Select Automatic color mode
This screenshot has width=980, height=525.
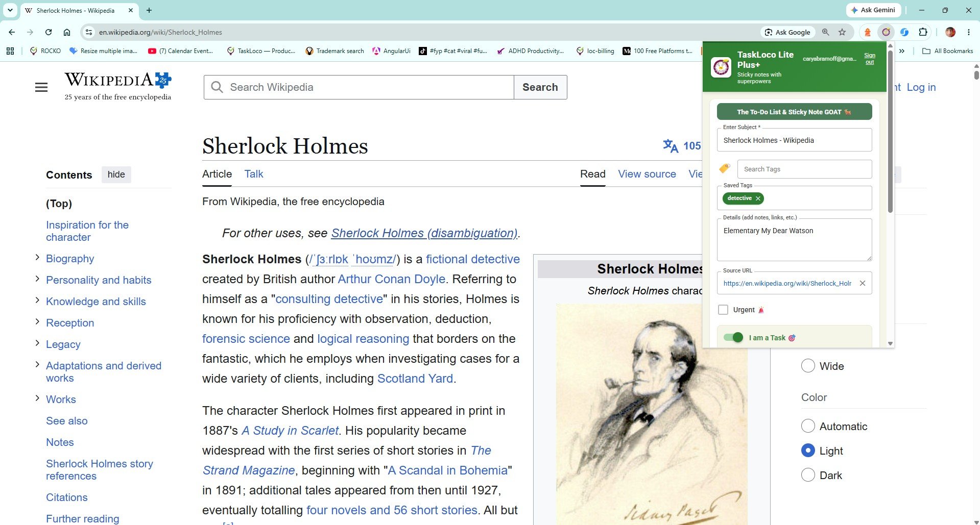[x=808, y=426]
